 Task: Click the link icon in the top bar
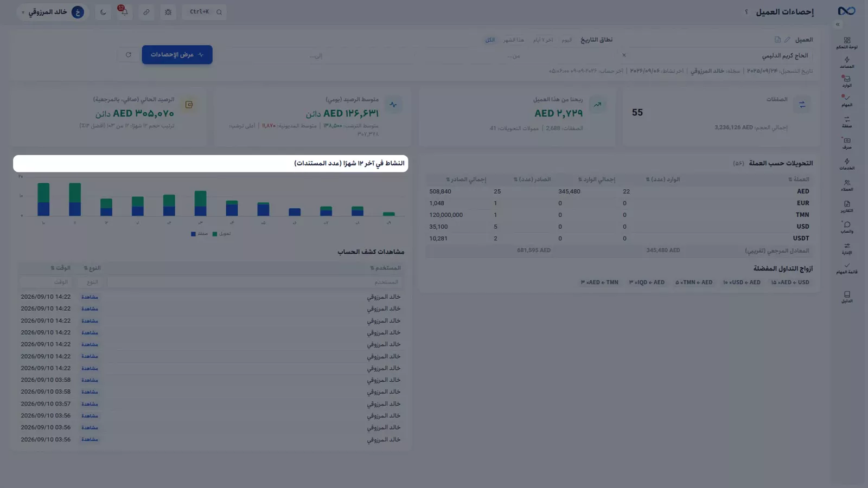pyautogui.click(x=146, y=12)
